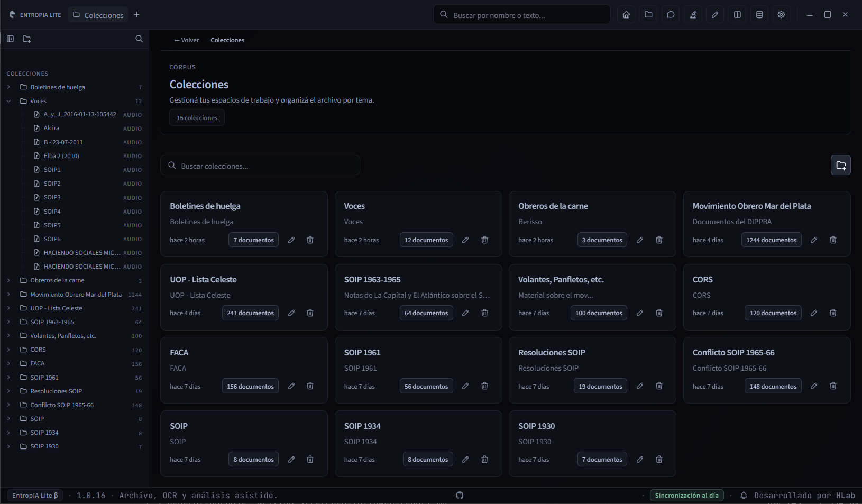Open a new tab with plus button
862x504 pixels.
[x=136, y=15]
